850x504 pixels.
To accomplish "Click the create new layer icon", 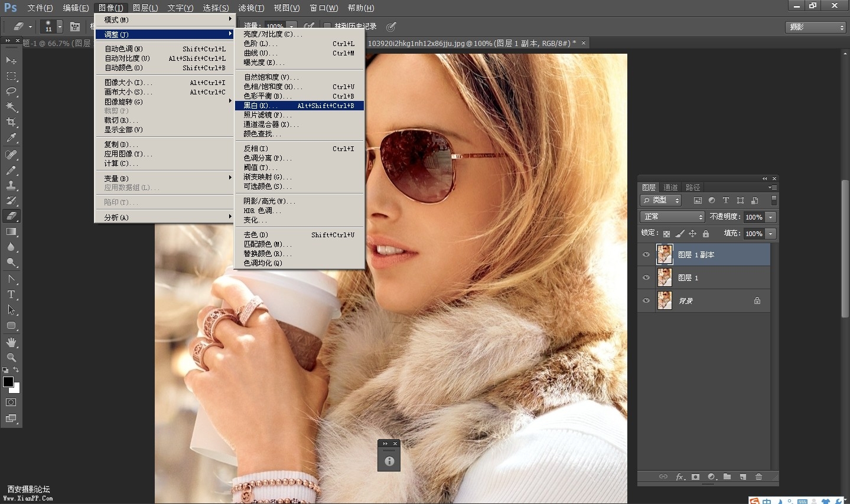I will [x=743, y=477].
